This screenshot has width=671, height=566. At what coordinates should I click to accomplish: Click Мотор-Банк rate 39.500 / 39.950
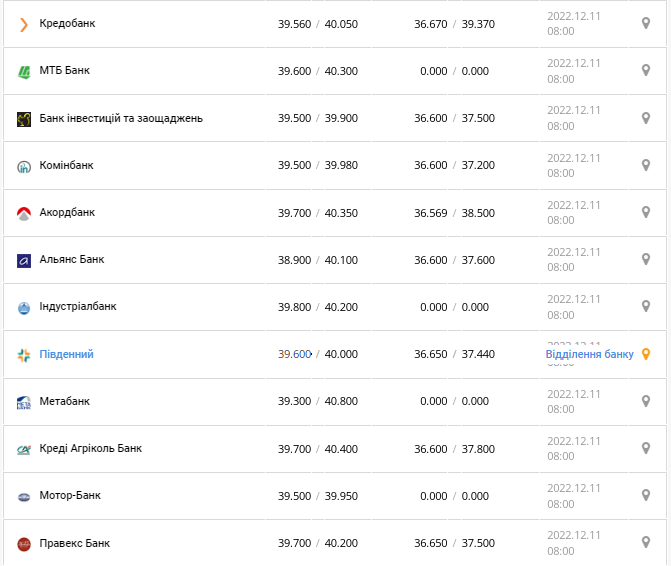[x=318, y=497]
